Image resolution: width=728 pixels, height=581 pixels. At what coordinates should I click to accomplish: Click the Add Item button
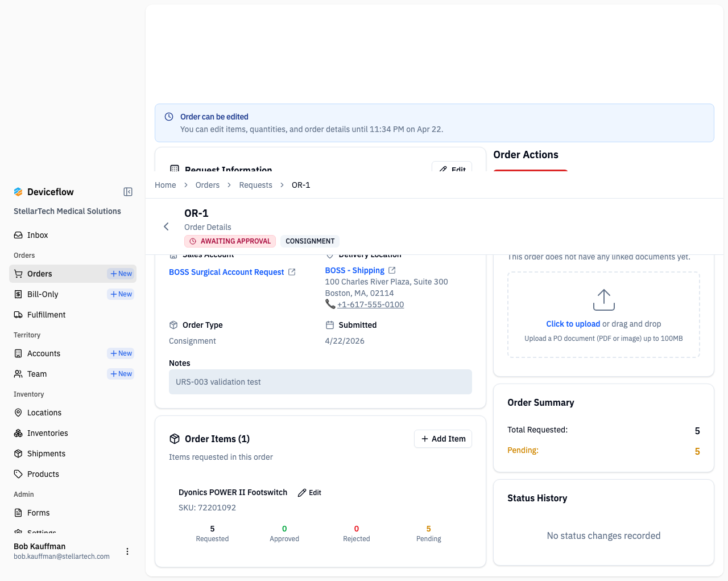tap(443, 439)
